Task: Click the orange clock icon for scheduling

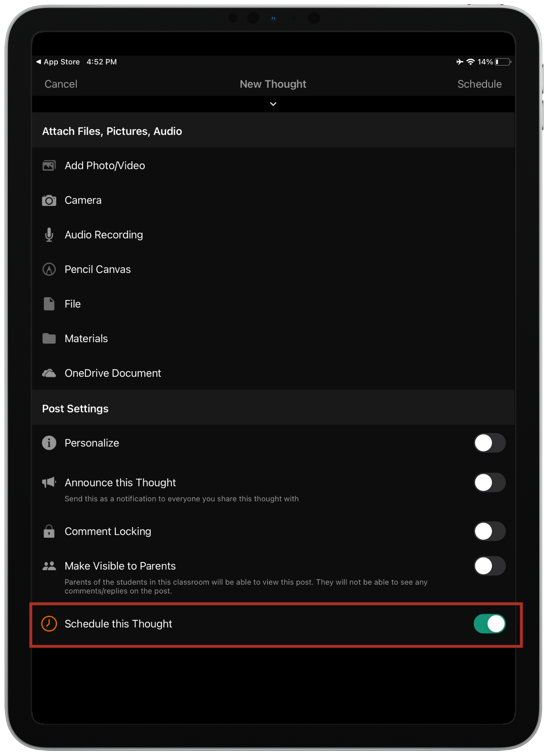Action: point(49,624)
